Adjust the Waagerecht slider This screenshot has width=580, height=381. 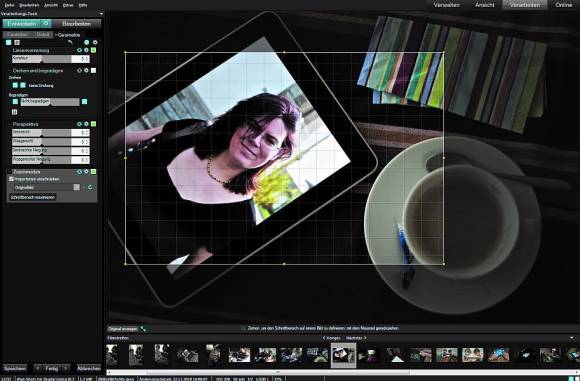click(x=42, y=142)
